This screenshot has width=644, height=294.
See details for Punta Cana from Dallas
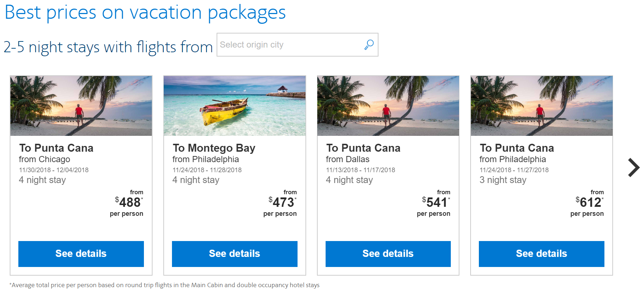point(388,254)
